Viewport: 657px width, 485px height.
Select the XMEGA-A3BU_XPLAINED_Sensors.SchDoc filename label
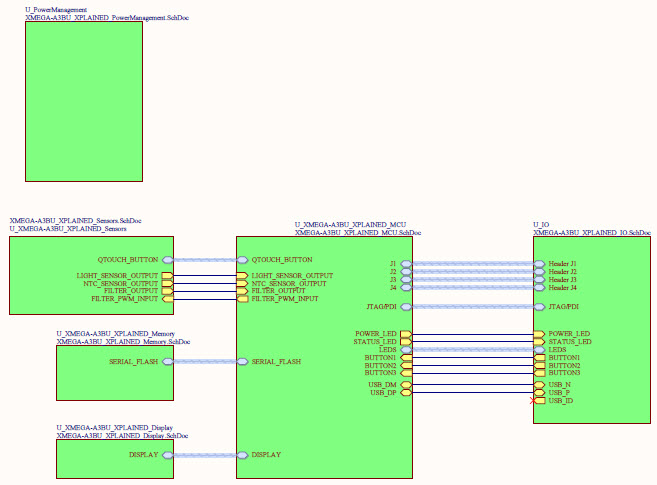[75, 221]
